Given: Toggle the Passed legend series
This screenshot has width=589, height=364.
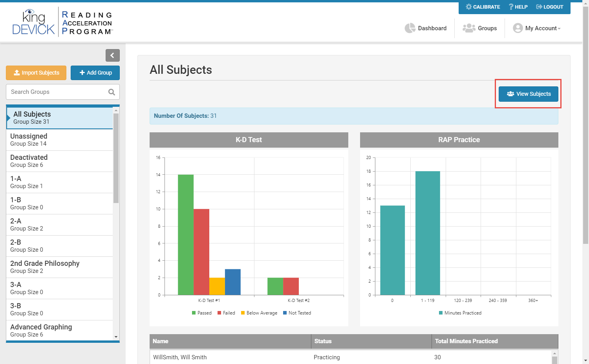Looking at the screenshot, I should pyautogui.click(x=201, y=313).
